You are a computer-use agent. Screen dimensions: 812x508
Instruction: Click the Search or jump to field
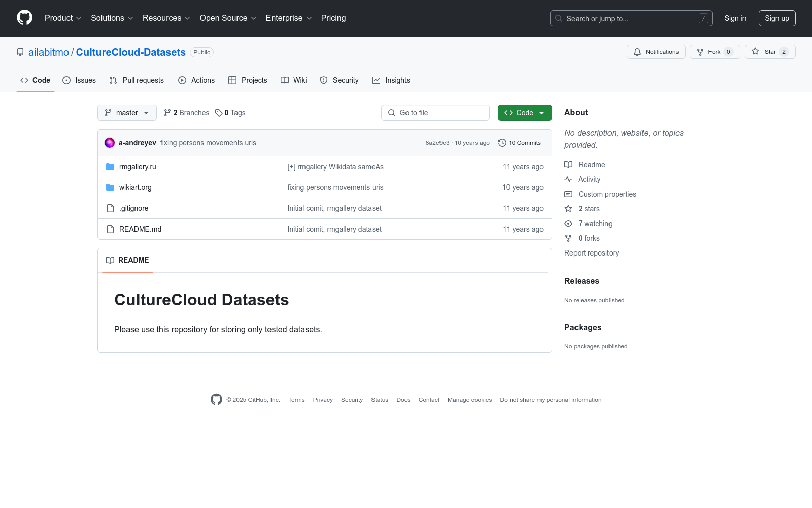[x=631, y=18]
